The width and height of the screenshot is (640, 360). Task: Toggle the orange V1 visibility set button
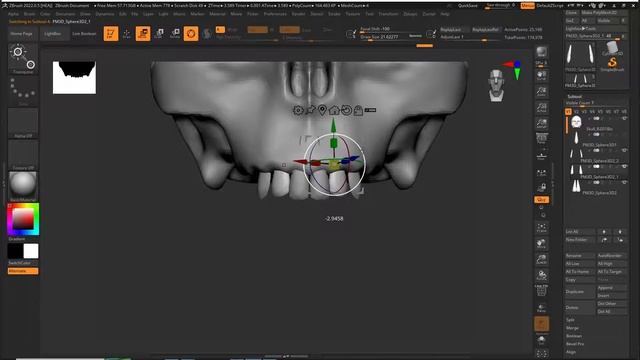[x=568, y=111]
